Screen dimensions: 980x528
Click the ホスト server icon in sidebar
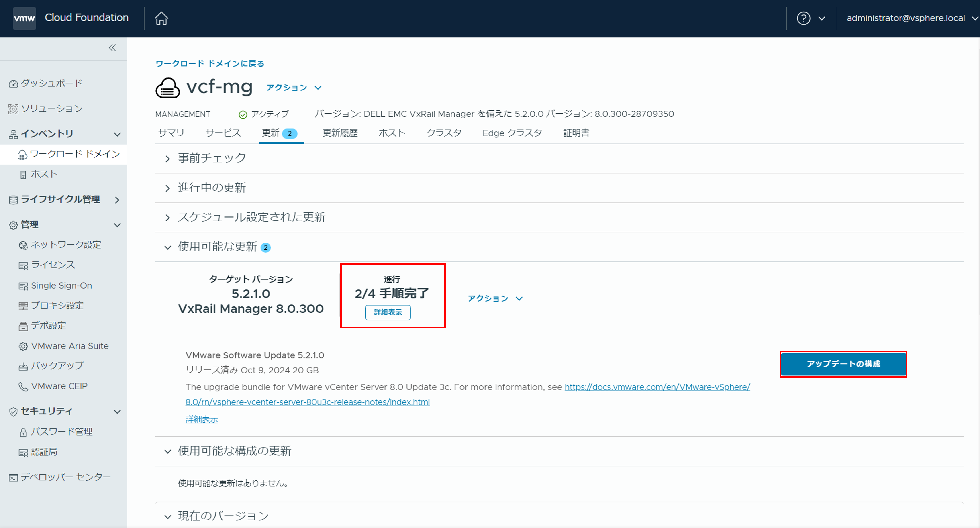23,175
